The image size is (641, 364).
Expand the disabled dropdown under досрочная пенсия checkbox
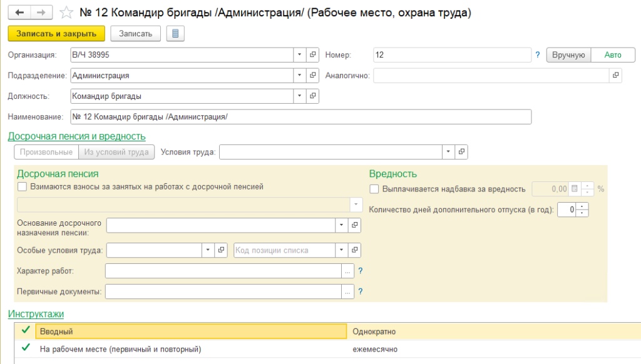point(356,205)
